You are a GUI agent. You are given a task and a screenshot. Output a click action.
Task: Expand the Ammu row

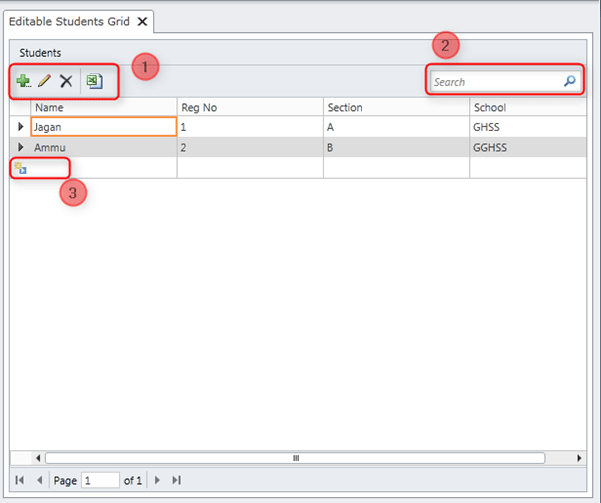[x=21, y=147]
